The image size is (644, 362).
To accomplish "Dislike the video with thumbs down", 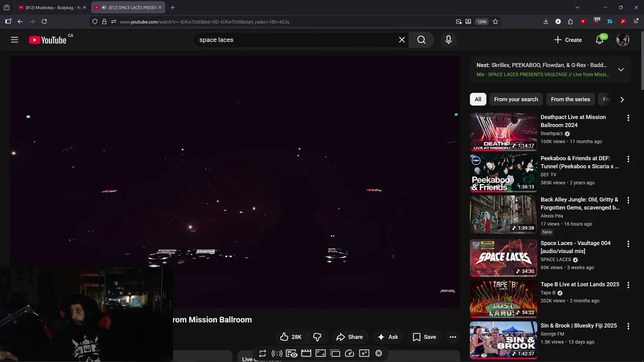I will point(317,337).
